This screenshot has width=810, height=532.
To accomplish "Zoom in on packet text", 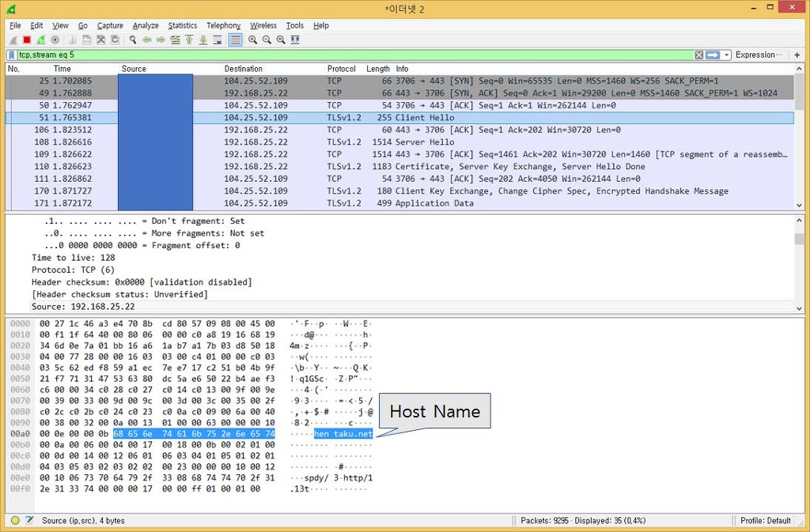I will 253,40.
